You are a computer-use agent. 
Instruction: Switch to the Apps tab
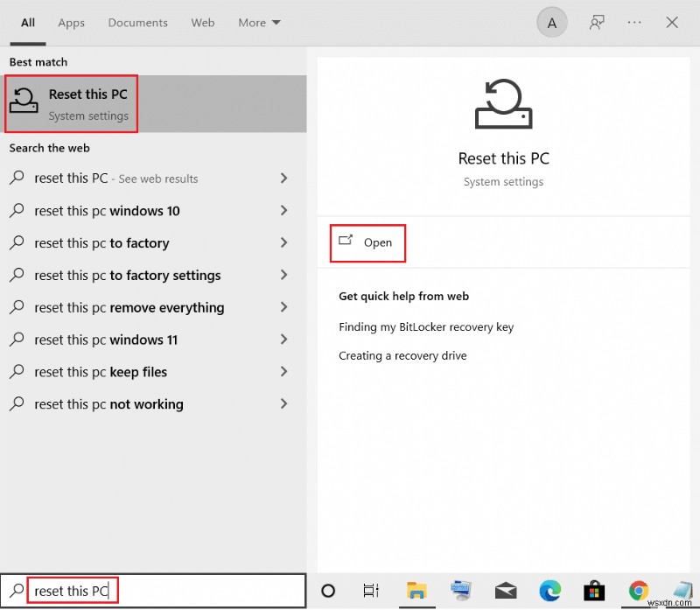point(72,23)
